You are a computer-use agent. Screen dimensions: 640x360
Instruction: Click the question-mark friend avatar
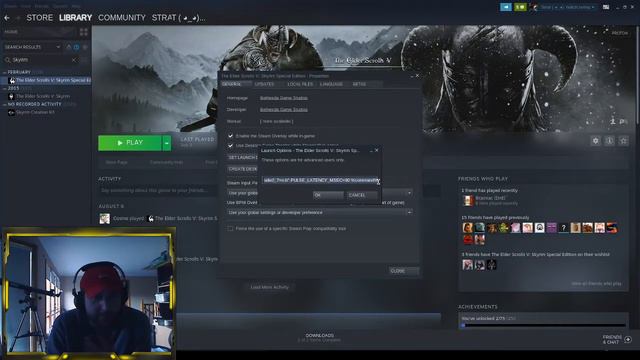[563, 228]
